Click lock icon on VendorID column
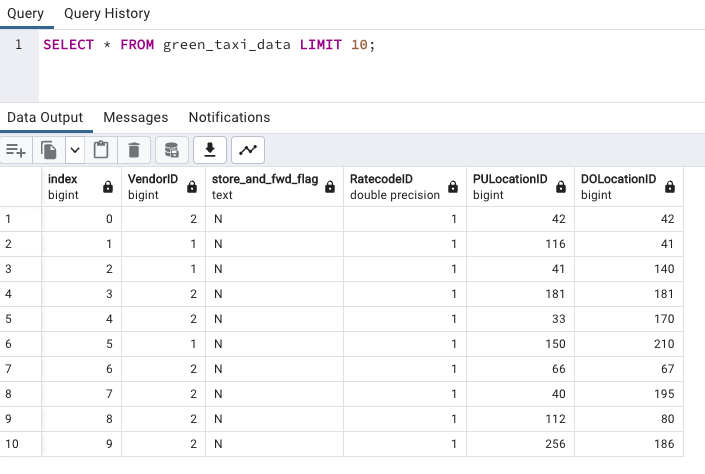 pos(192,187)
